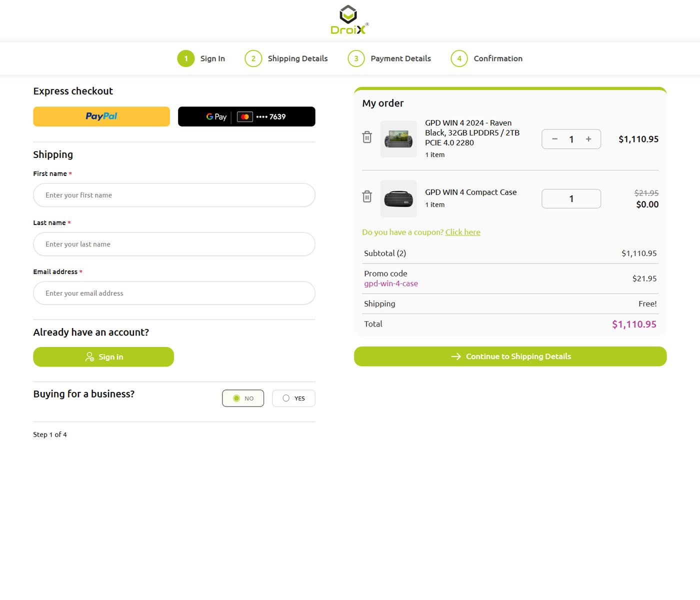Focus the First name field

point(174,195)
